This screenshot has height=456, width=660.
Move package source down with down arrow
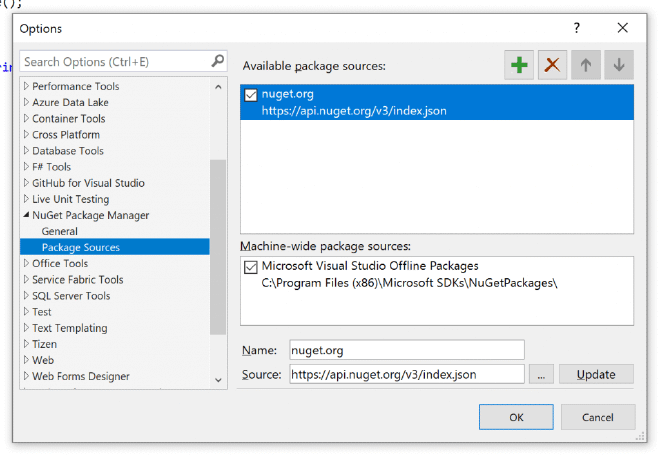[619, 65]
